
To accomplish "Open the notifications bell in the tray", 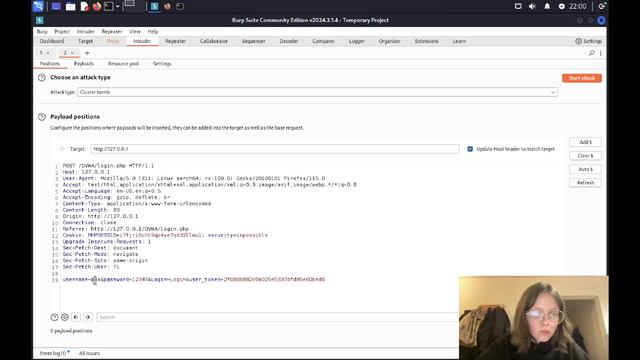I will [x=547, y=7].
